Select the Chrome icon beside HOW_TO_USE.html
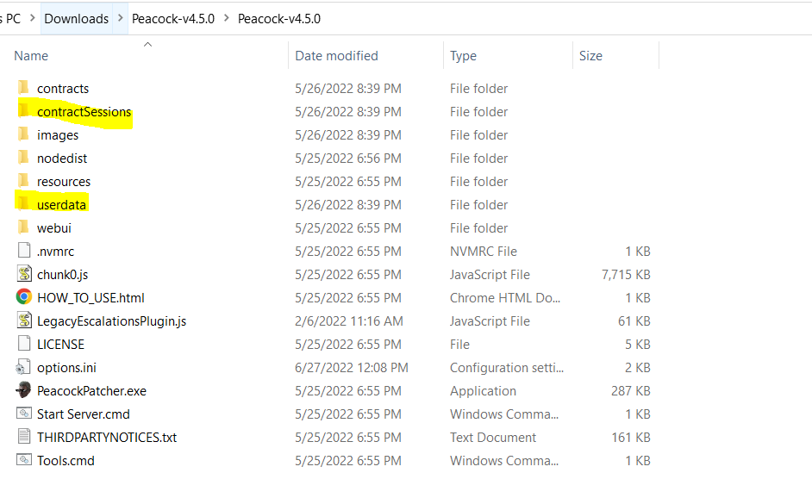Viewport: 812px width, 504px height. click(x=23, y=297)
